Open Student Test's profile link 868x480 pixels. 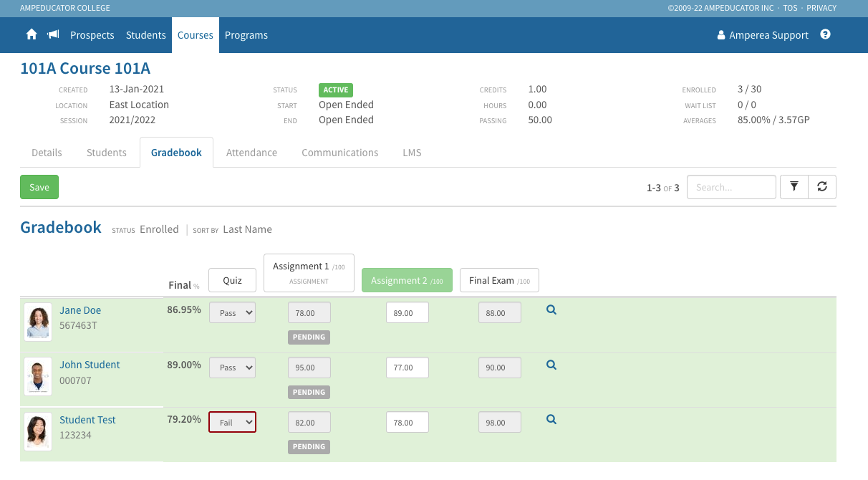pos(87,420)
